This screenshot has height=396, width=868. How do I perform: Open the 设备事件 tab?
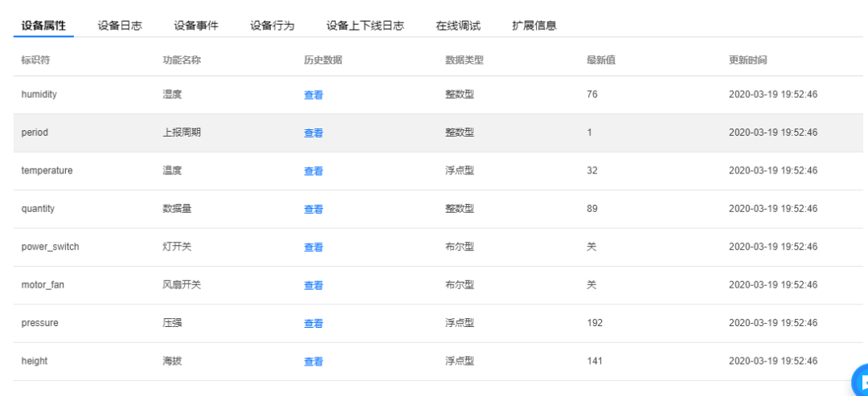196,26
